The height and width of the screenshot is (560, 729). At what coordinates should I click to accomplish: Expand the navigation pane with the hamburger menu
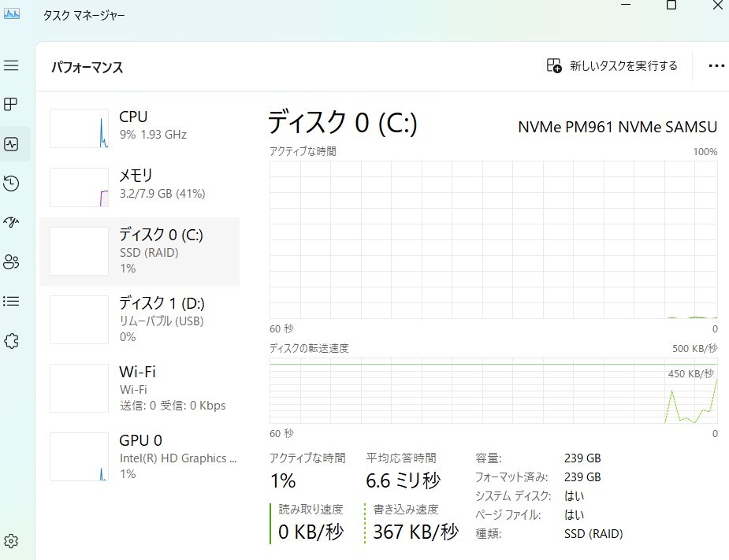click(x=12, y=65)
